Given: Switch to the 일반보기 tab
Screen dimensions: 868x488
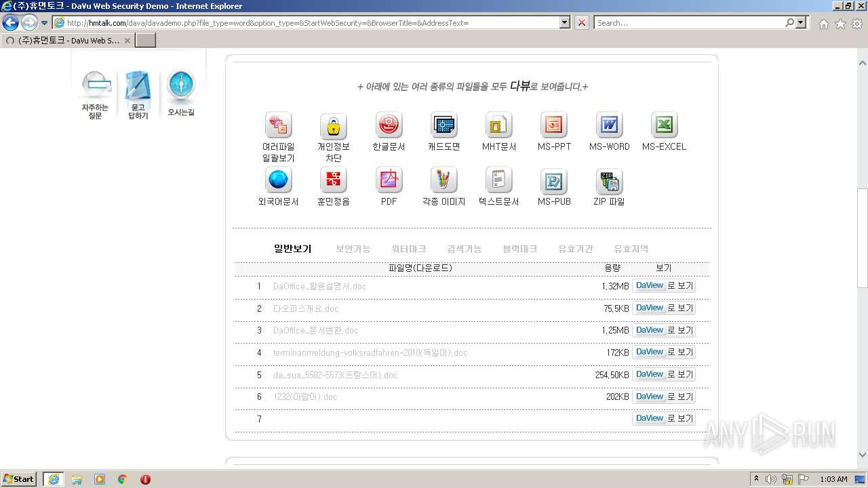Looking at the screenshot, I should tap(292, 249).
